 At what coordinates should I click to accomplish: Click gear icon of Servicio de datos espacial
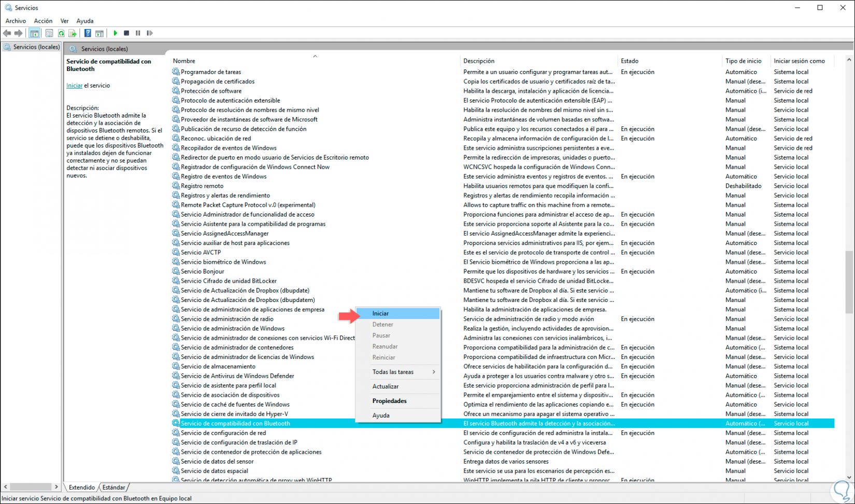[176, 471]
